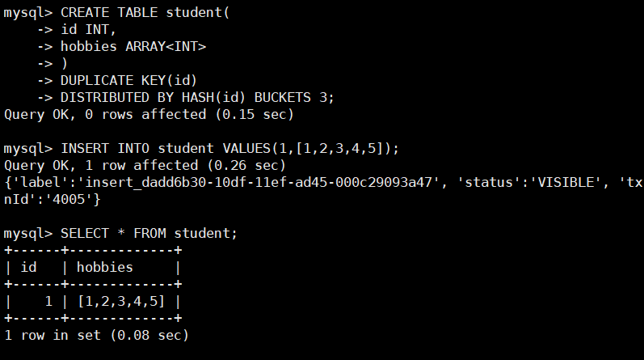Click the id value 1 in result row
Viewport: 644px width, 360px height.
point(48,302)
